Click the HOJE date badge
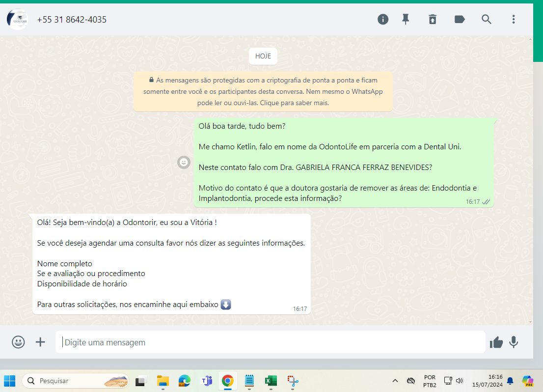543x392 pixels. [263, 56]
